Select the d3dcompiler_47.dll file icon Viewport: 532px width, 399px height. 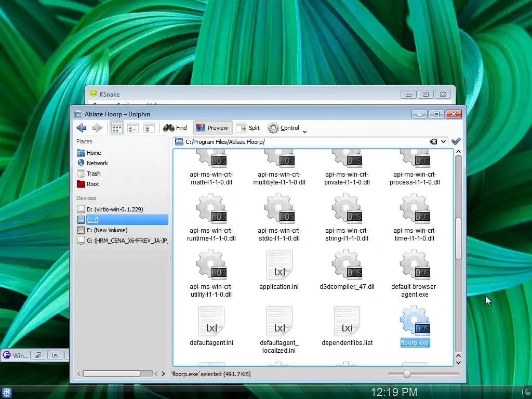(x=347, y=264)
